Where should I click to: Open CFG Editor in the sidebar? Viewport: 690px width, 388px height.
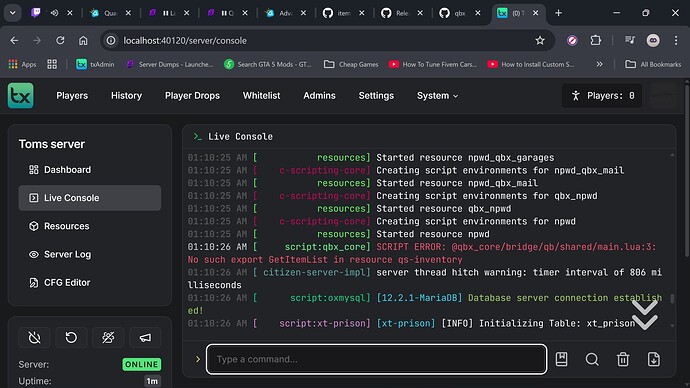pos(90,282)
